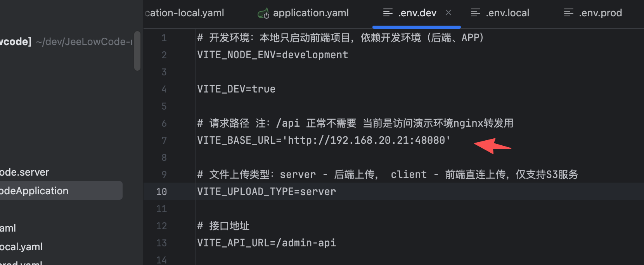The height and width of the screenshot is (265, 644).
Task: Click the VITE_UPLOAD_TYPE=server line
Action: (267, 192)
